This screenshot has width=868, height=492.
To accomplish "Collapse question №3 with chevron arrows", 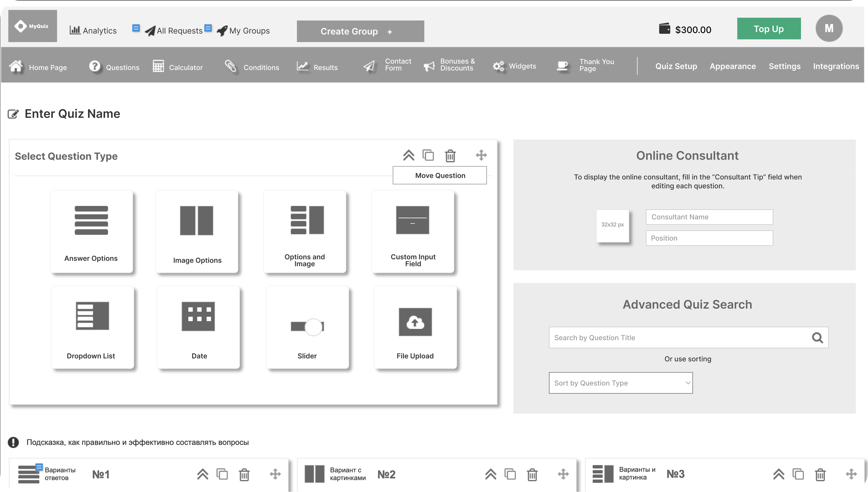I will (778, 474).
